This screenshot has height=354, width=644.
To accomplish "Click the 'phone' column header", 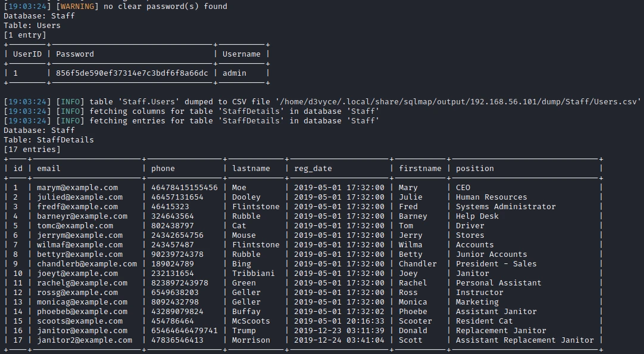I will point(163,169).
